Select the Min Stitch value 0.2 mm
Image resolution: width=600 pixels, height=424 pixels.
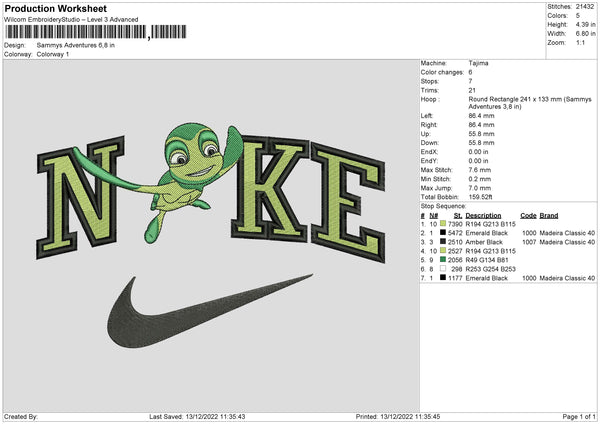[479, 179]
